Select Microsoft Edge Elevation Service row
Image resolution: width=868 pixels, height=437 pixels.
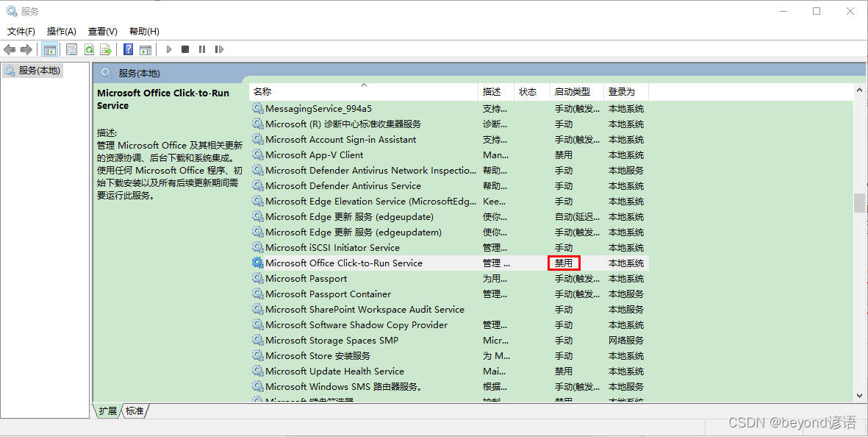point(449,202)
